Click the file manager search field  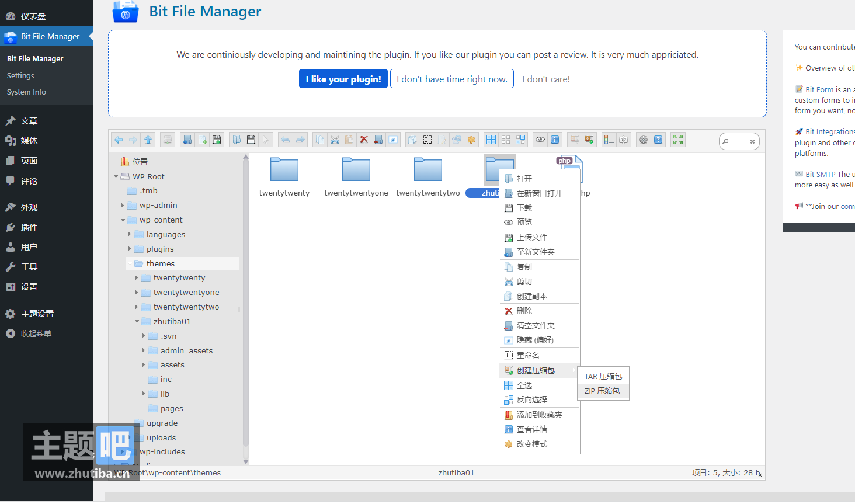(x=739, y=141)
